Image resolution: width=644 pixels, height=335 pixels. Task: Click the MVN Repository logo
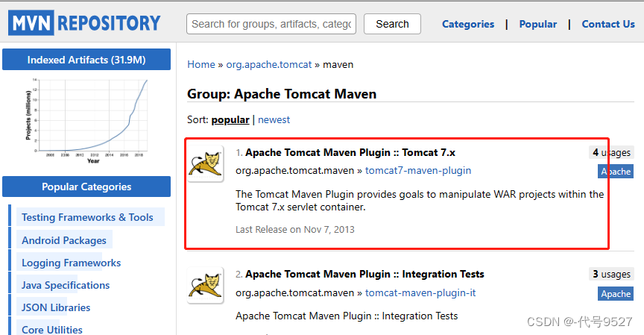click(x=85, y=23)
